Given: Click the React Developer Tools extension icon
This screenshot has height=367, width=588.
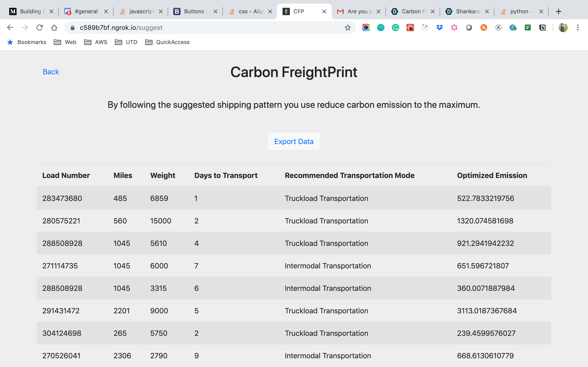Looking at the screenshot, I should (x=410, y=28).
